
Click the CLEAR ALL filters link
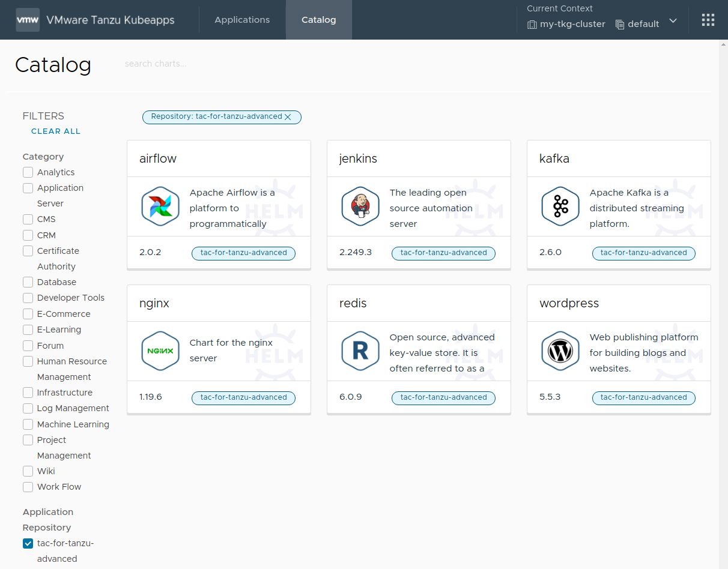tap(55, 131)
